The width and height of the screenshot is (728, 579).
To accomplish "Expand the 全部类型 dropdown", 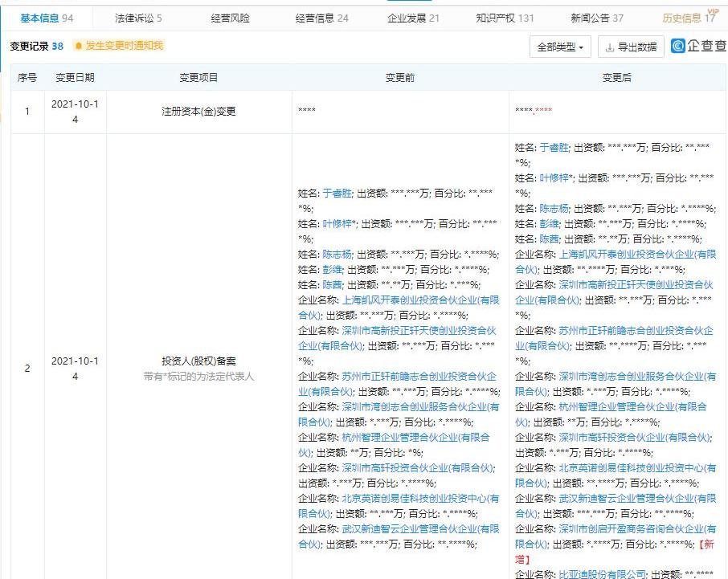I will point(560,47).
